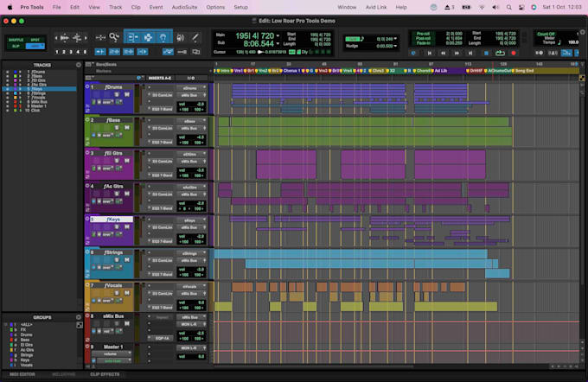Solo the Drums track

coord(117,94)
